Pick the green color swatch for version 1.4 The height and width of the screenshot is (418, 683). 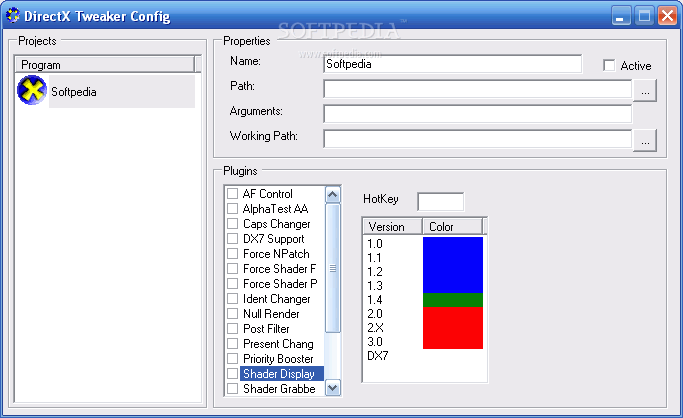[453, 300]
